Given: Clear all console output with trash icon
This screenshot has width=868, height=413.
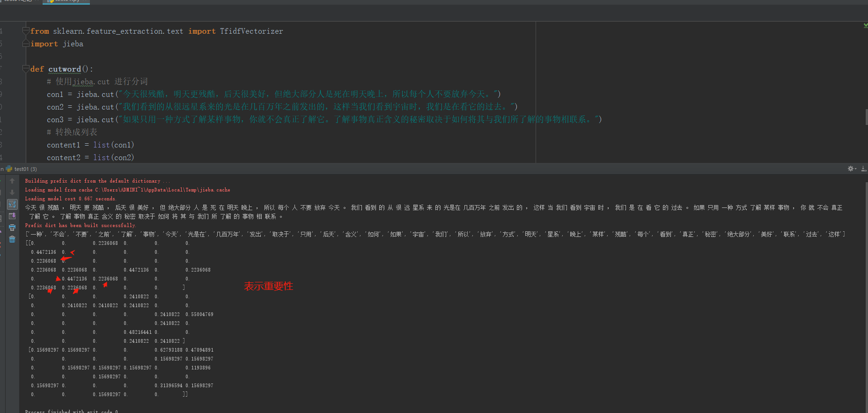Looking at the screenshot, I should pyautogui.click(x=12, y=239).
